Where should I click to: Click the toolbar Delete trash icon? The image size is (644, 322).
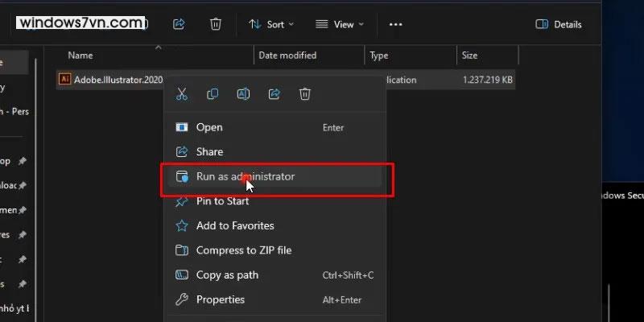[216, 24]
